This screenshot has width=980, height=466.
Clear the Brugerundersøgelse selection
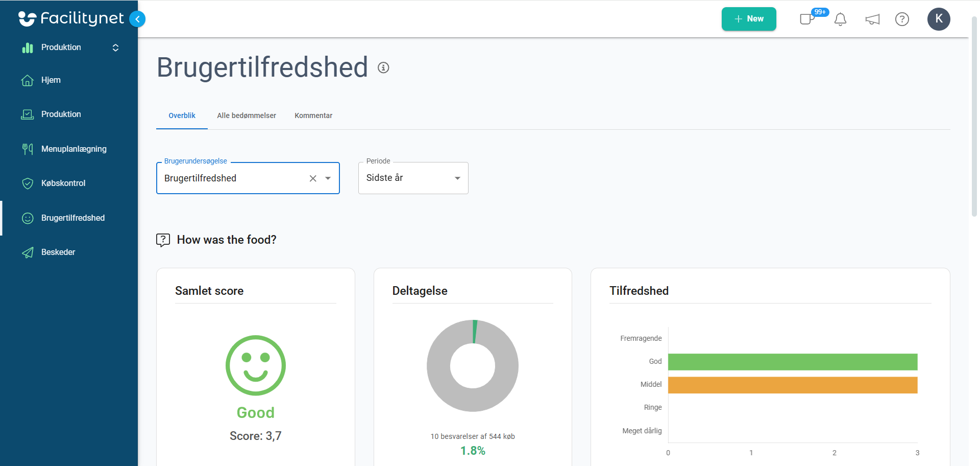pyautogui.click(x=313, y=178)
